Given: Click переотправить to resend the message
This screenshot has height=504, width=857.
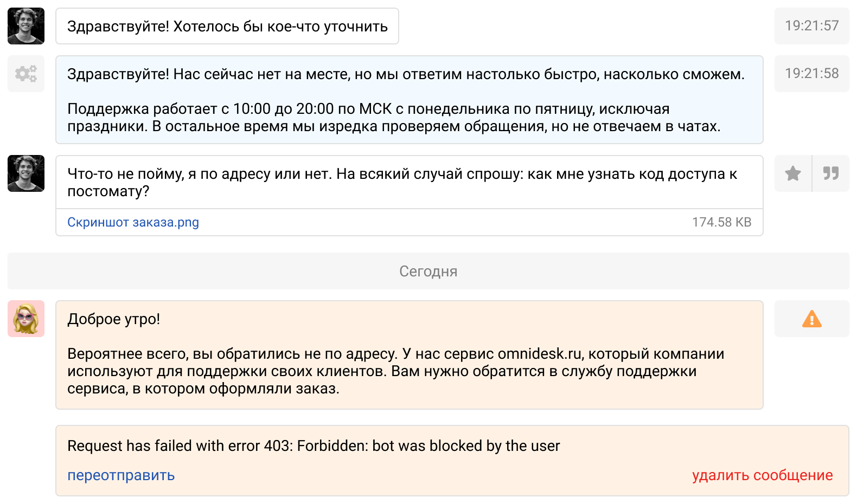Looking at the screenshot, I should (x=121, y=475).
